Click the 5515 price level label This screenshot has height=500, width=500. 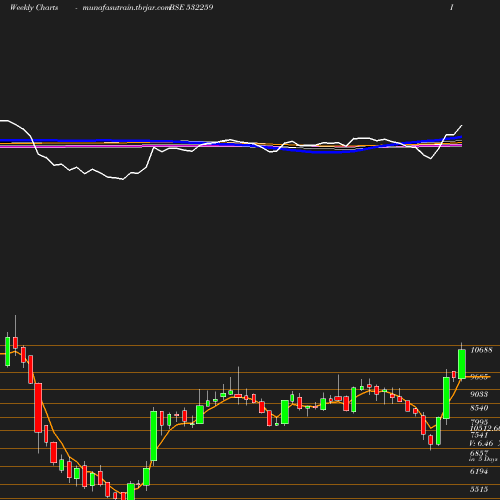(479, 489)
